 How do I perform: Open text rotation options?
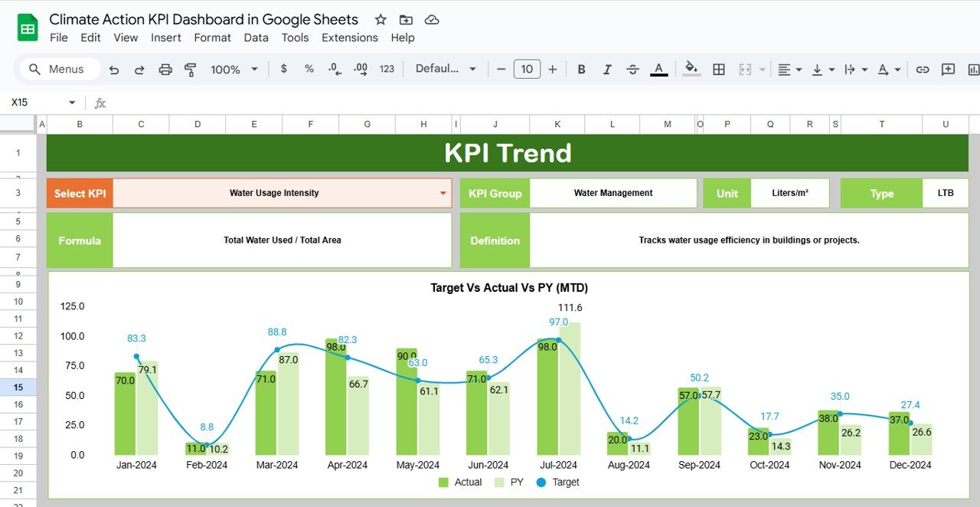888,69
